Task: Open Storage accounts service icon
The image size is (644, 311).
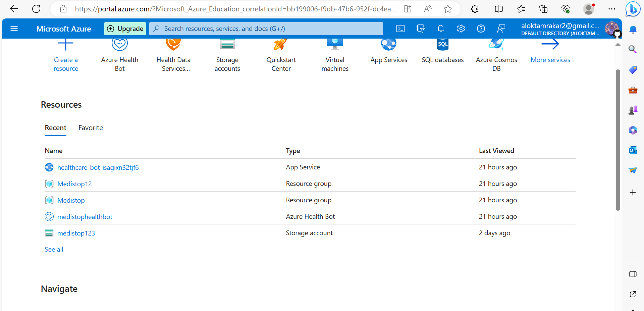Action: point(227,44)
